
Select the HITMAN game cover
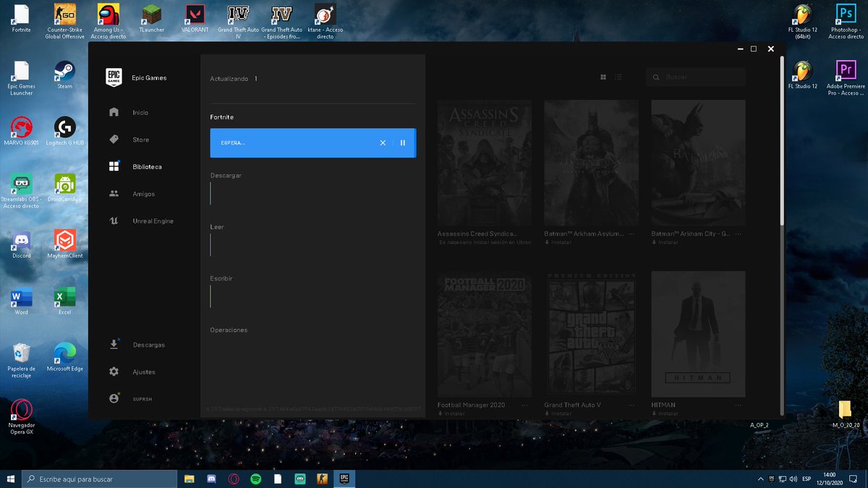(698, 334)
